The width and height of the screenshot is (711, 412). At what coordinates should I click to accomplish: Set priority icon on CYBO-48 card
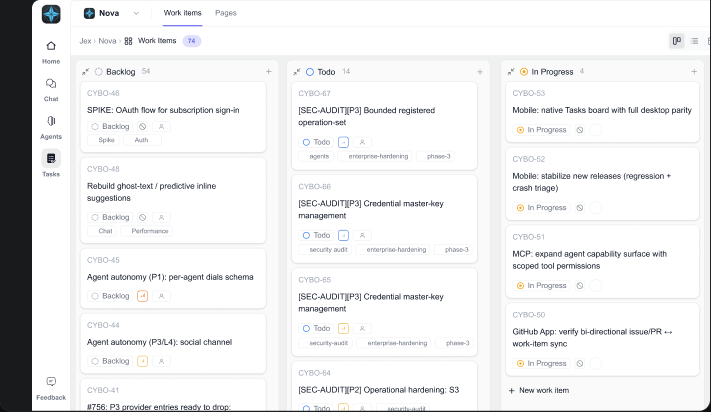point(142,218)
